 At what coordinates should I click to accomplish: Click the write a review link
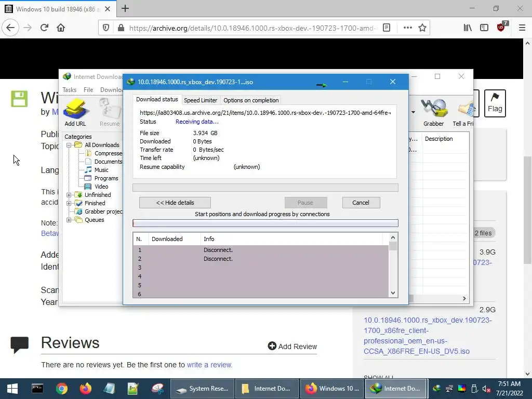(209, 365)
